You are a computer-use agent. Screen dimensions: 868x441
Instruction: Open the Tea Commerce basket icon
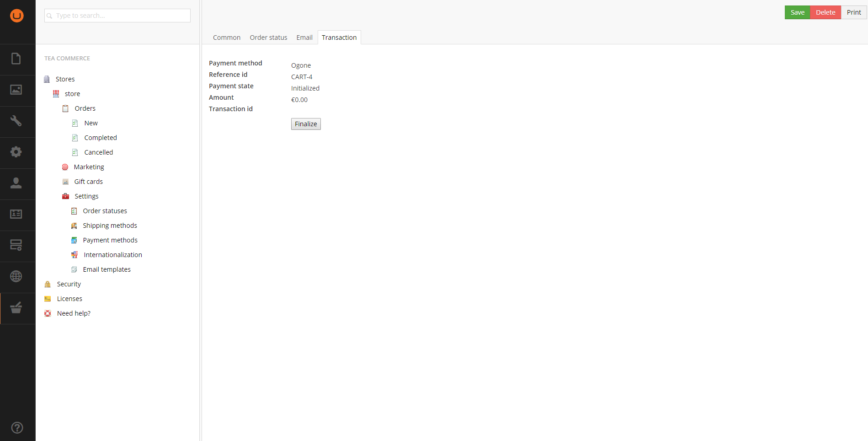16,307
